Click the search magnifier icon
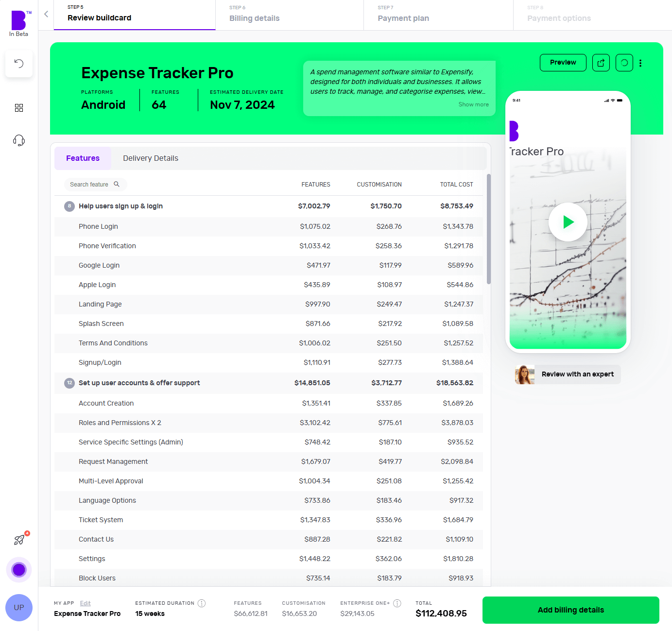 point(117,184)
